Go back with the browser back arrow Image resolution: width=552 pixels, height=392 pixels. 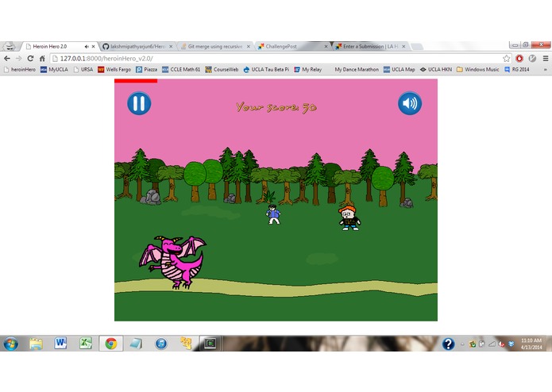7,59
